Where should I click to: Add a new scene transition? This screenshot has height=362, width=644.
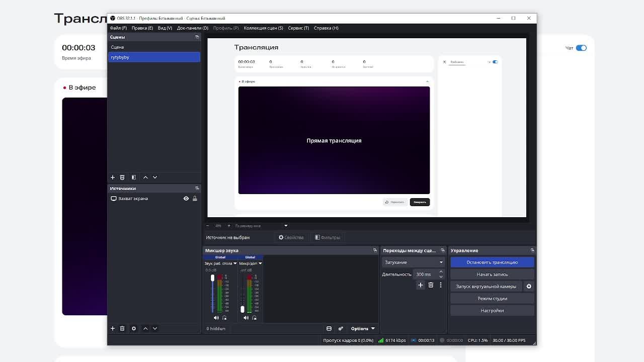pos(421,285)
